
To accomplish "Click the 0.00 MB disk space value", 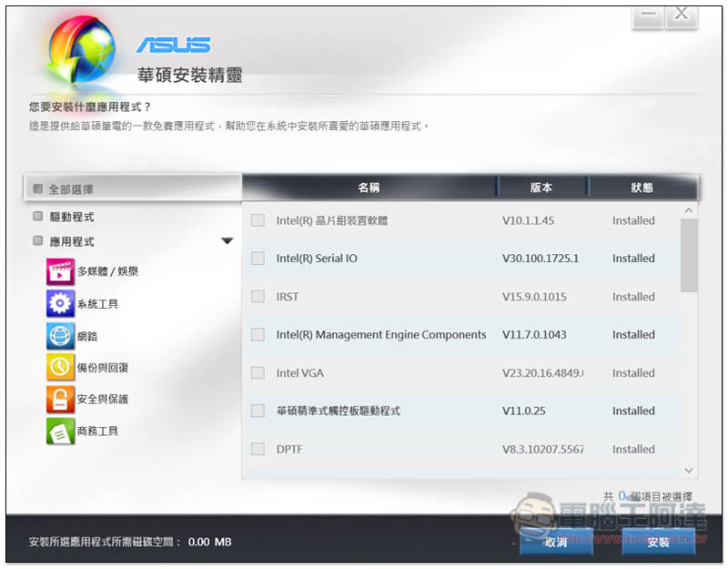I will [x=210, y=542].
